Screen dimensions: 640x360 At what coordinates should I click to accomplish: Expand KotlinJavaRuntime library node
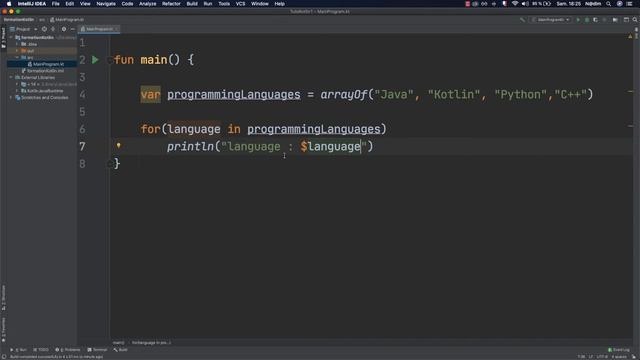(x=17, y=91)
